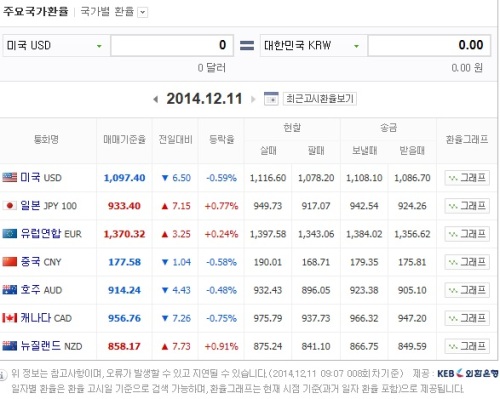Click the Japan flag icon
The width and height of the screenshot is (500, 399).
pos(9,205)
